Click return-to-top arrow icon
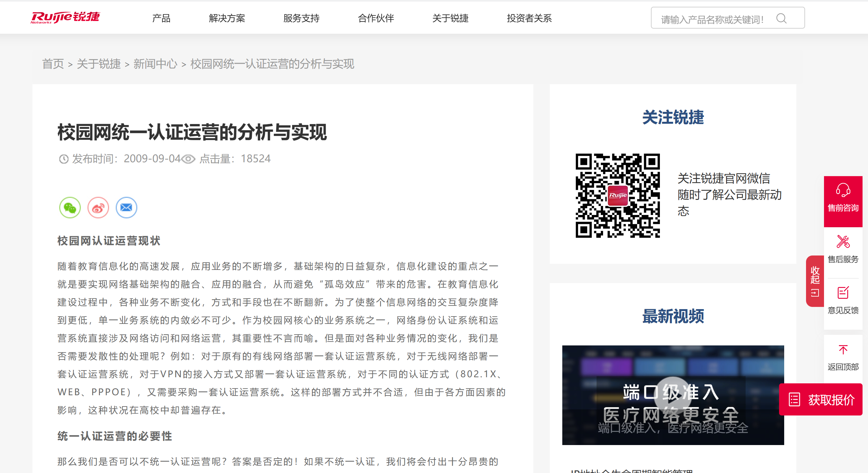The height and width of the screenshot is (473, 868). point(843,350)
